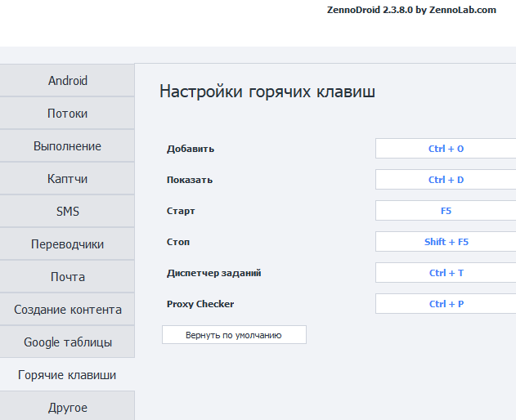Open the Android settings tab

coord(67,81)
